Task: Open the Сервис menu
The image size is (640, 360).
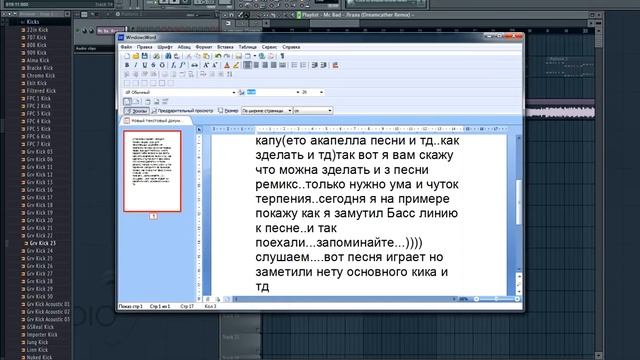Action: (269, 47)
